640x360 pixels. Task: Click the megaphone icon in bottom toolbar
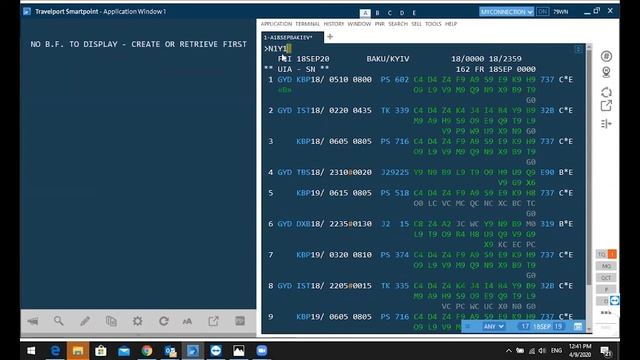33,321
